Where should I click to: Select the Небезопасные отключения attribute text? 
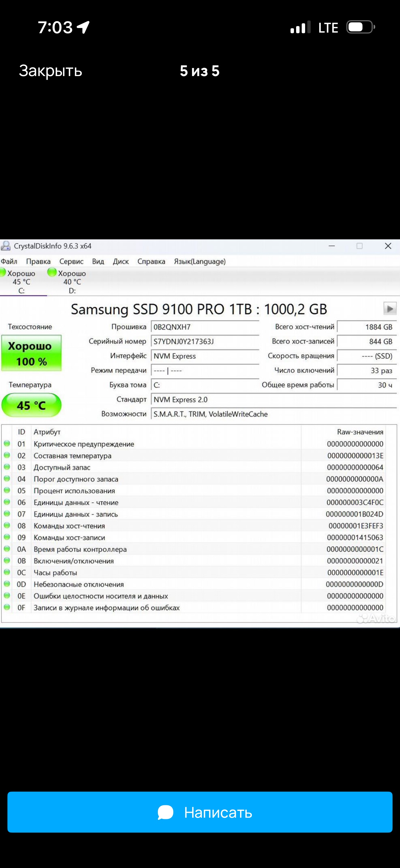click(x=79, y=584)
